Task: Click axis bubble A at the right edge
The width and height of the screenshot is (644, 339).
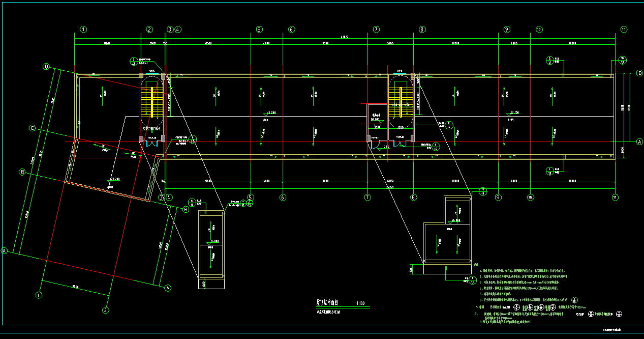Action: pyautogui.click(x=639, y=142)
